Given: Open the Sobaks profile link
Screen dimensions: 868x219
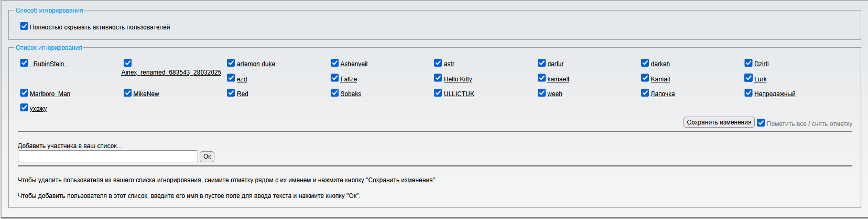Looking at the screenshot, I should tap(351, 94).
